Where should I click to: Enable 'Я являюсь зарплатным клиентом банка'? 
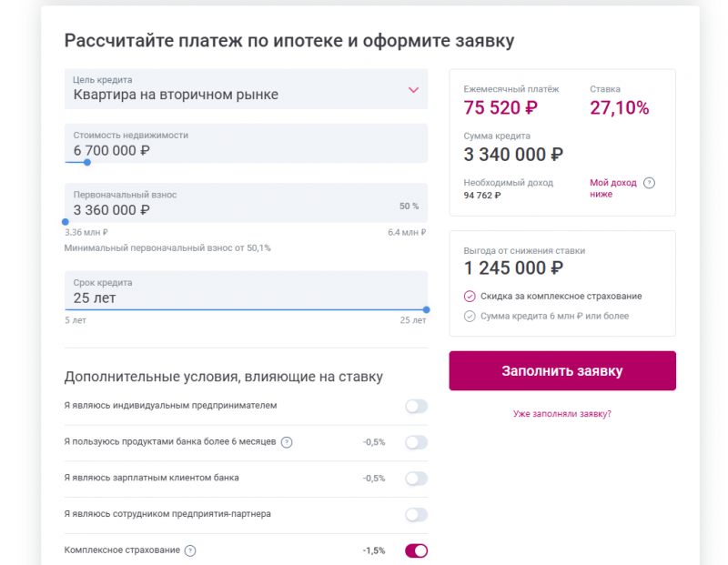tap(415, 479)
